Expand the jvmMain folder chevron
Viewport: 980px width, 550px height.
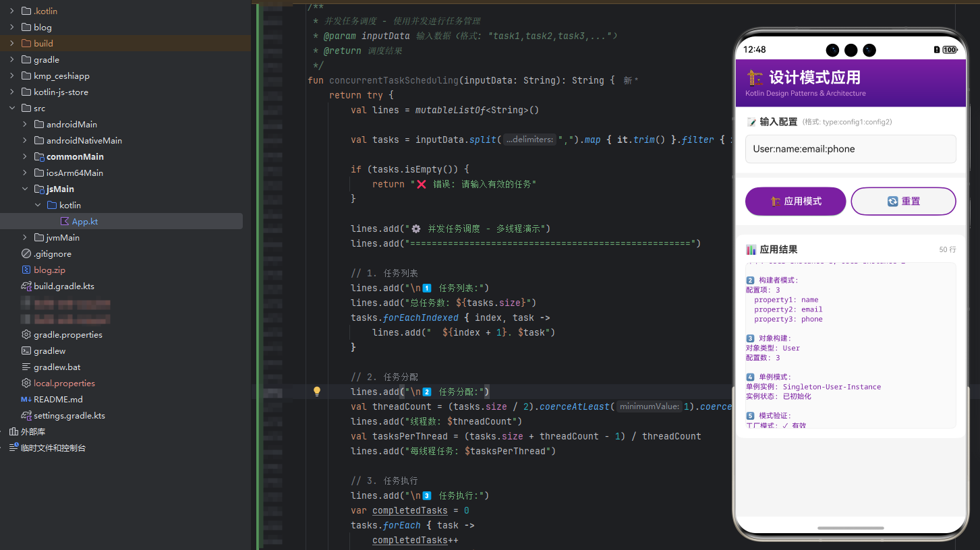click(x=25, y=237)
